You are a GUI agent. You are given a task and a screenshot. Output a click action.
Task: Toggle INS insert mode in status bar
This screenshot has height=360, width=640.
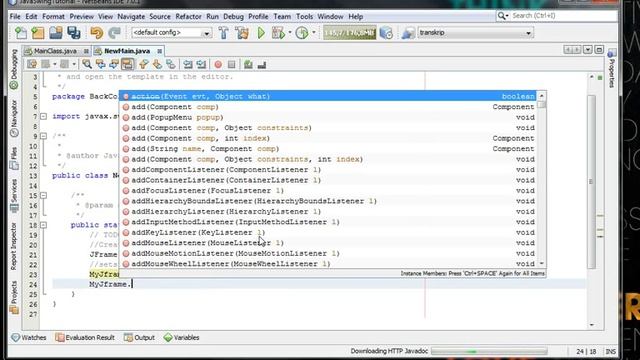(x=611, y=351)
